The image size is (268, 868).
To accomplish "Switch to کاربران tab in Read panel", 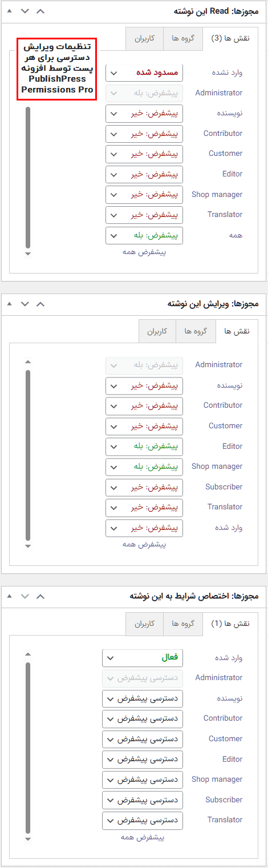I will (145, 39).
